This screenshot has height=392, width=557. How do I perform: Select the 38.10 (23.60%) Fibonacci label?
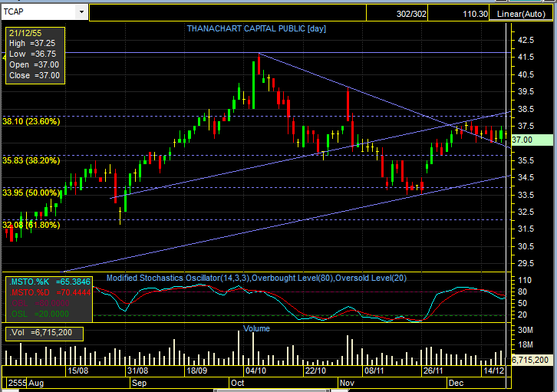tap(31, 121)
